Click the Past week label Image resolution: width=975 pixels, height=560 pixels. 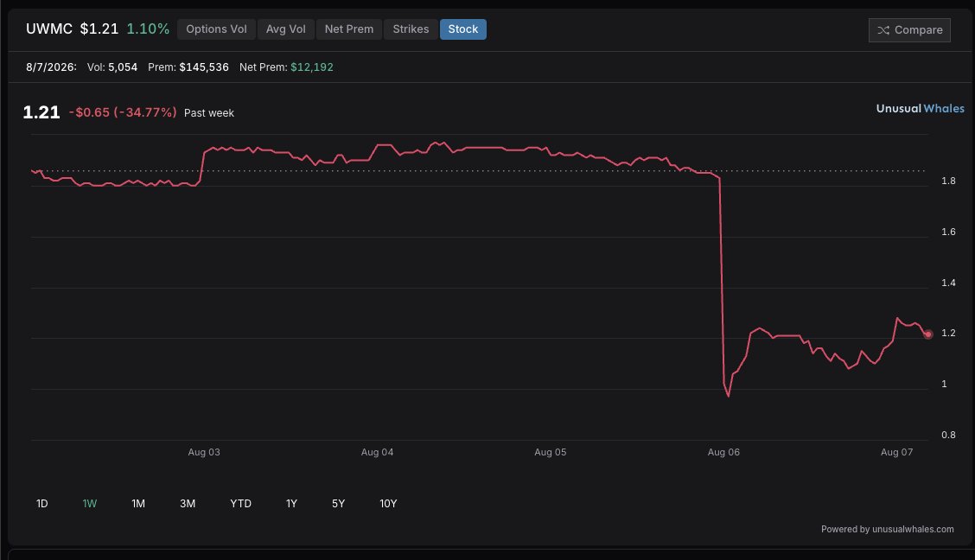[209, 113]
